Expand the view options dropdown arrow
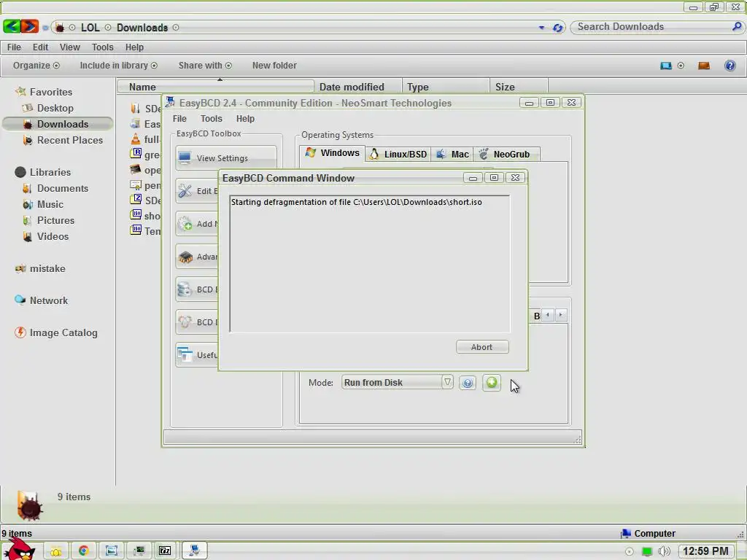747x560 pixels. point(681,65)
